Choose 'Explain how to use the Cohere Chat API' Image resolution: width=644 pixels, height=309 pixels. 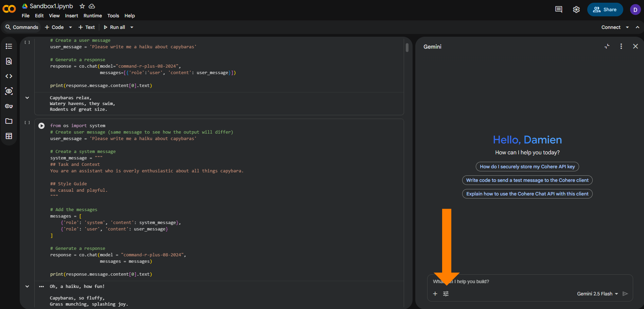(x=527, y=194)
